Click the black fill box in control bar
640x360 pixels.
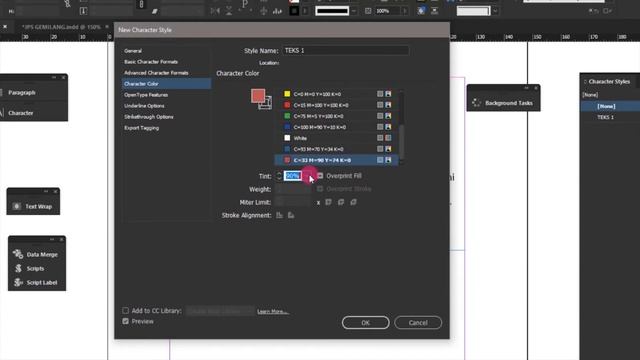click(x=294, y=11)
